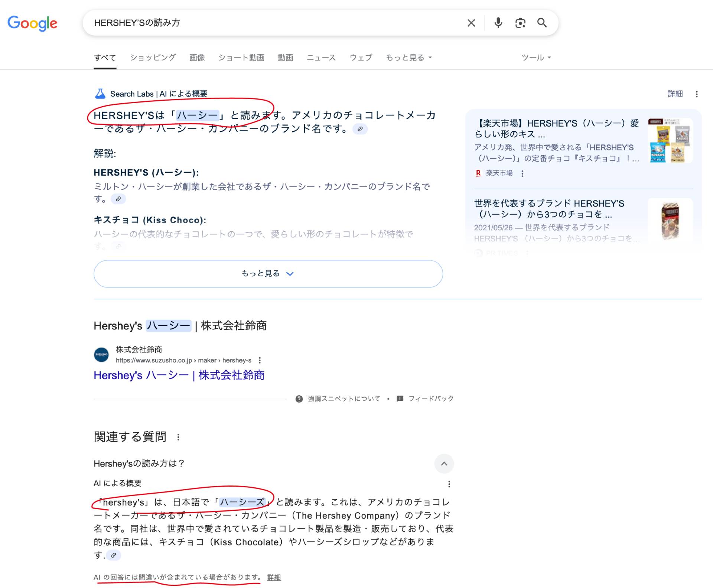Click the フィードバック link

(431, 399)
